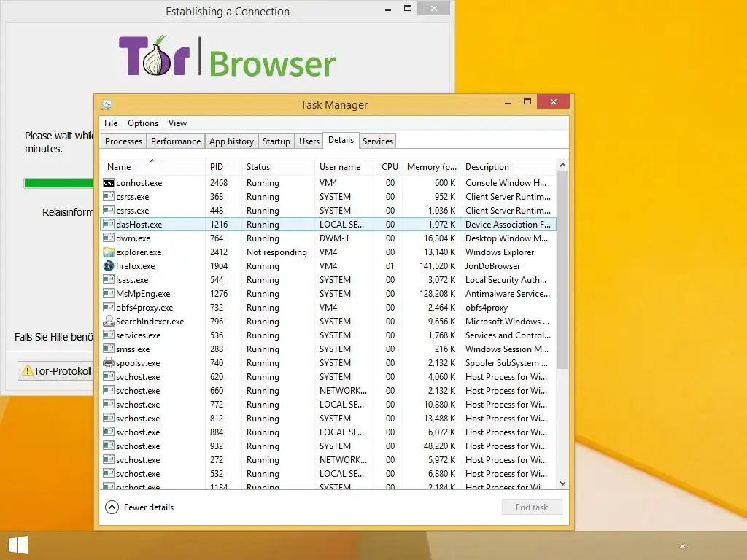Select the conhost.exe process name

click(139, 183)
